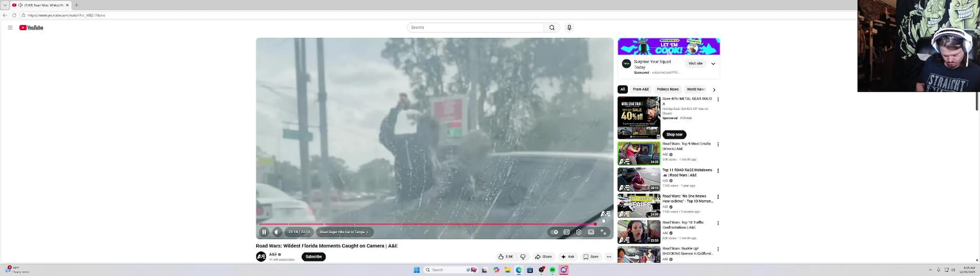Image resolution: width=980 pixels, height=276 pixels.
Task: Open File Explorer from the taskbar
Action: pos(508,270)
